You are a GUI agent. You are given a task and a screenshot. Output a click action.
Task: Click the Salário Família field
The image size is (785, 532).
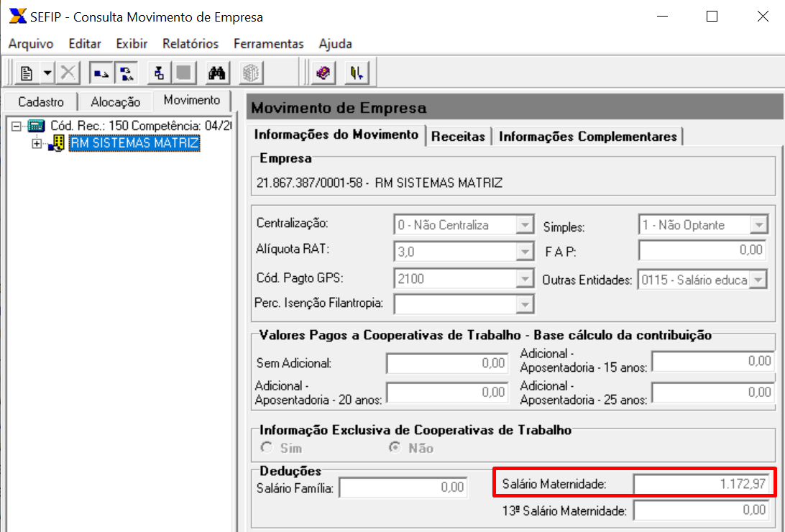pyautogui.click(x=403, y=487)
